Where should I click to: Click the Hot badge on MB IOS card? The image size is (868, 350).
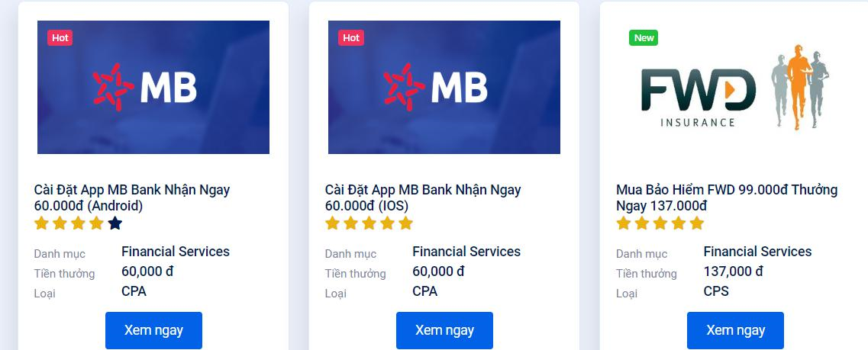351,37
